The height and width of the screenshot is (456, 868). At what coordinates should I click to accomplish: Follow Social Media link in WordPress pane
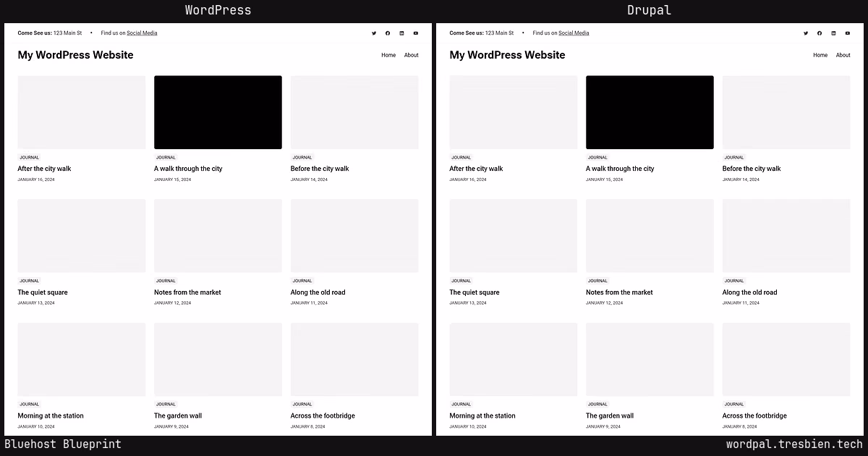tap(142, 33)
